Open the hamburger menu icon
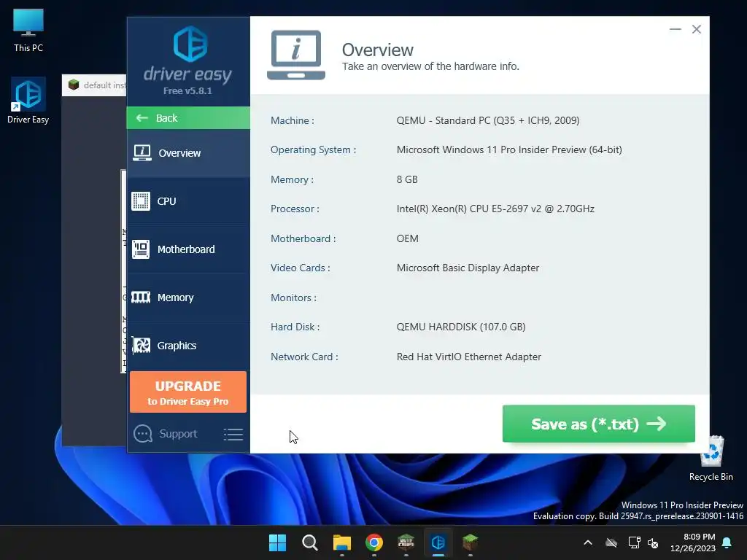Screen dimensions: 747x560 pos(233,435)
